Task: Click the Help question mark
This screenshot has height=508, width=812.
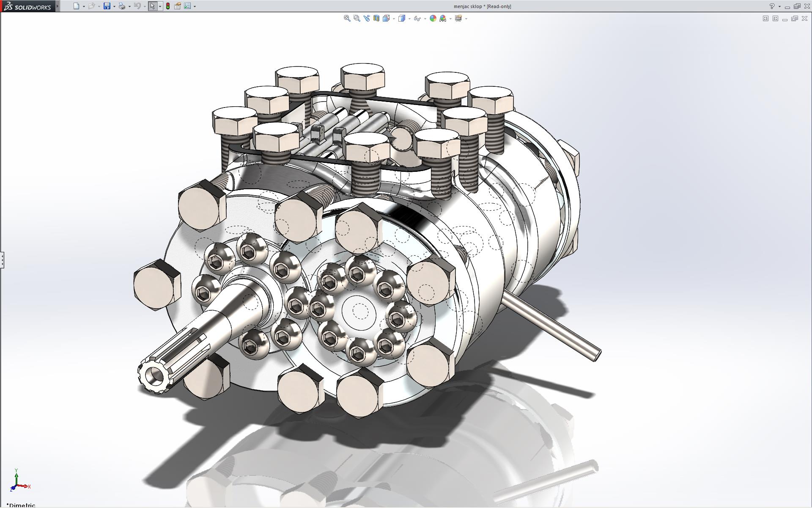Action: tap(772, 6)
